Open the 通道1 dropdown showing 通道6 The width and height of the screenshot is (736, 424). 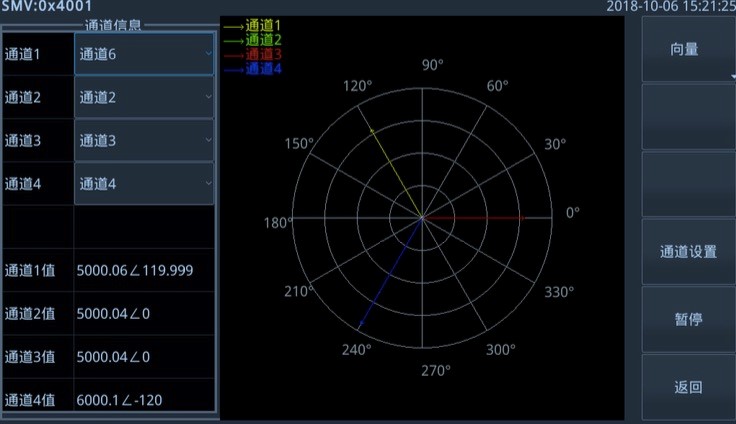click(x=144, y=54)
